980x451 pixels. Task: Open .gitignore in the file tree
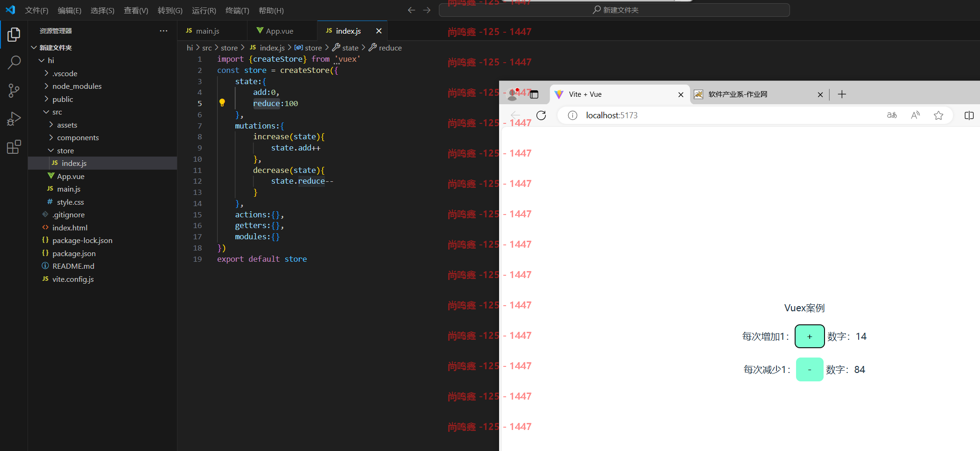pos(103,215)
